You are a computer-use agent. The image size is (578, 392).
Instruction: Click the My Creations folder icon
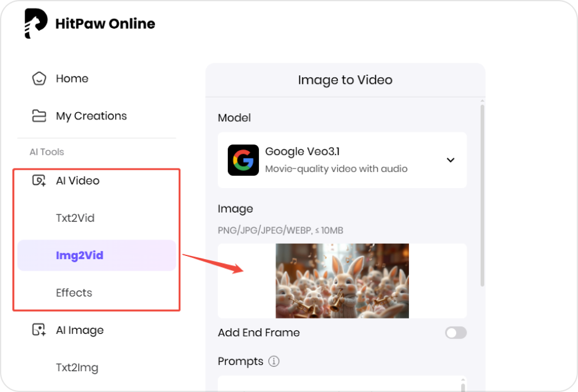[38, 115]
